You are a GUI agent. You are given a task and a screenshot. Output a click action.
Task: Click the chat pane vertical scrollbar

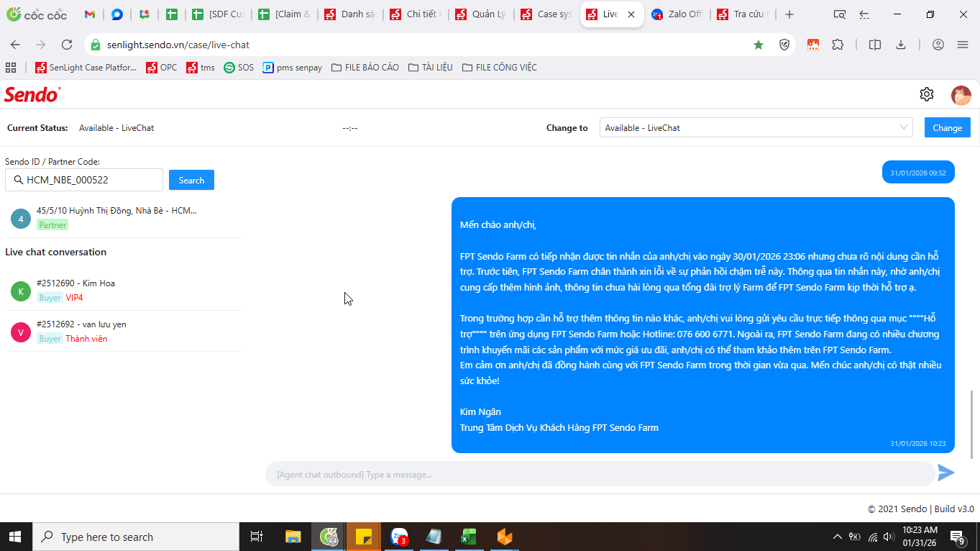tap(972, 424)
